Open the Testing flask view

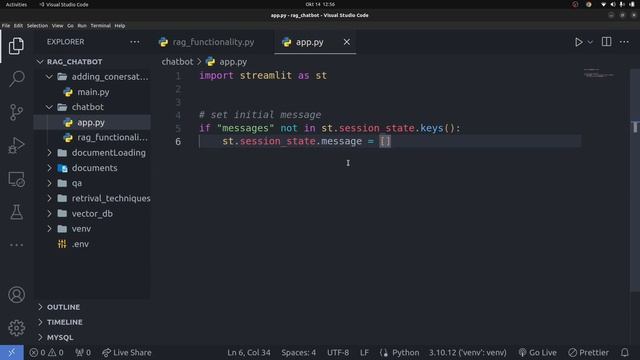[16, 212]
